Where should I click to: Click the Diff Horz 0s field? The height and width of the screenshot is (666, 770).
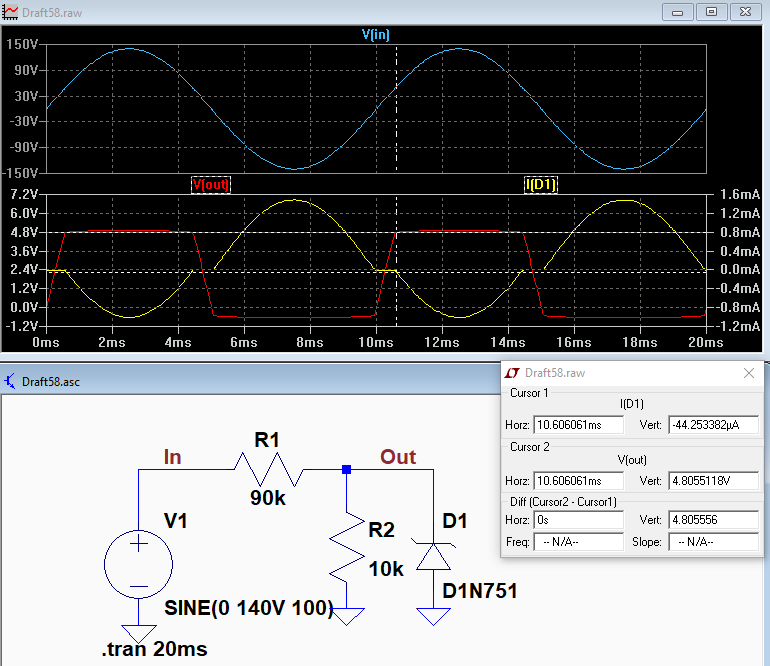coord(578,520)
